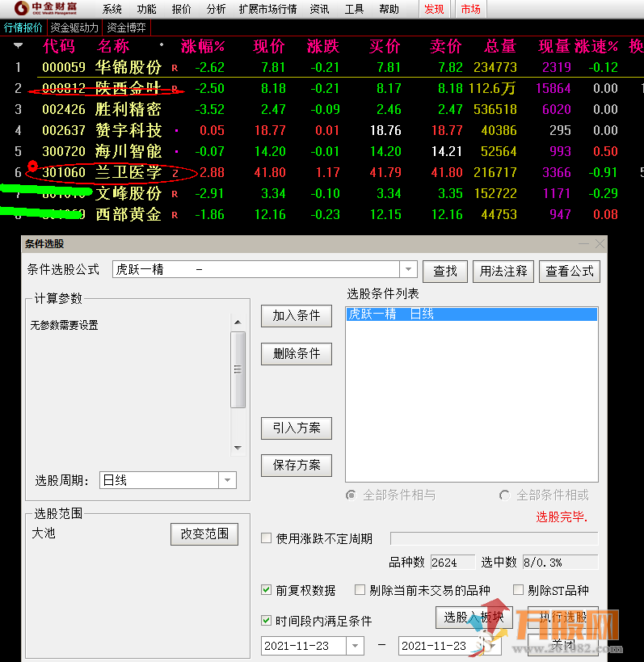Click the 加入条件 button
644x662 pixels.
point(297,316)
